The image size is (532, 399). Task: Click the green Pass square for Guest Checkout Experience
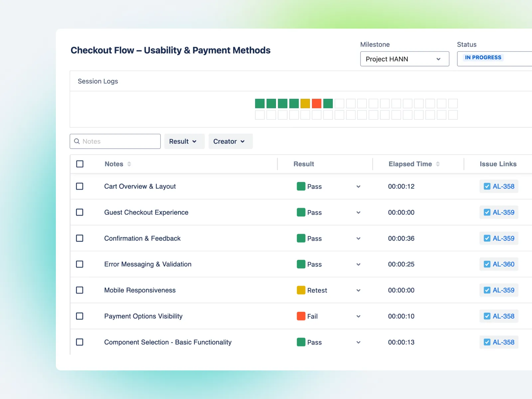pos(301,212)
